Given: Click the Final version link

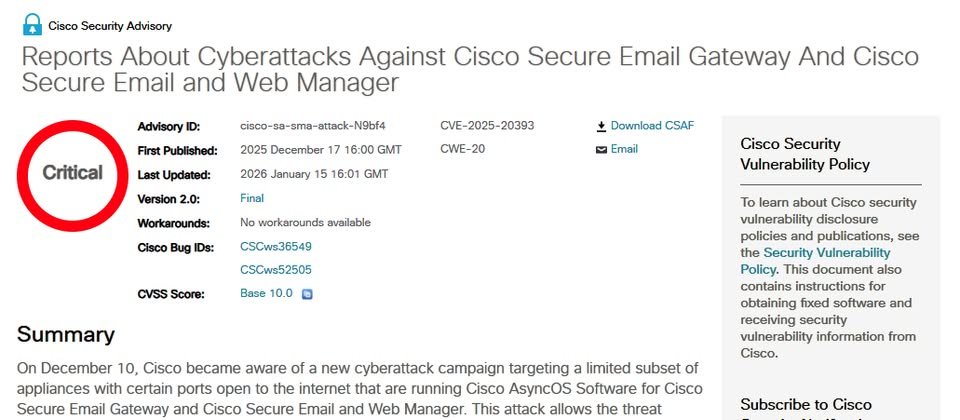Looking at the screenshot, I should [x=252, y=198].
